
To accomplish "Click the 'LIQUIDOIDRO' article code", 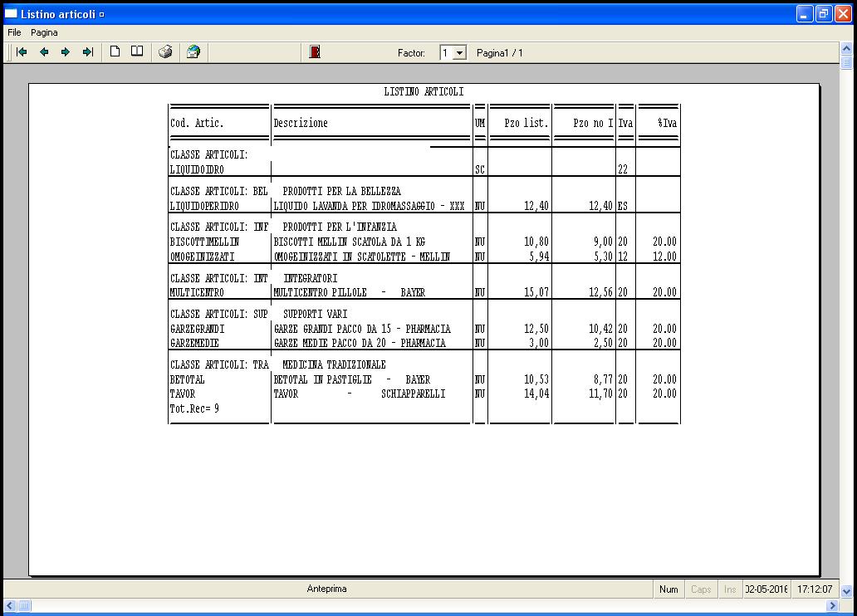I will click(197, 169).
